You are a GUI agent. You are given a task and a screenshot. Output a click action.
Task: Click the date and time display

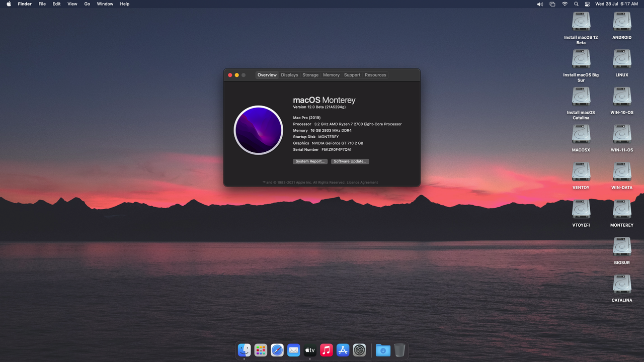coord(616,4)
